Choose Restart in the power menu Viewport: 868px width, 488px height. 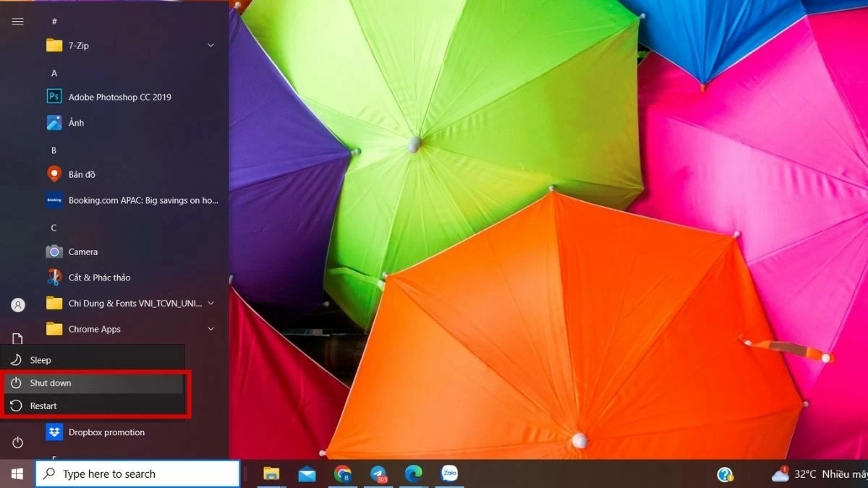click(x=43, y=406)
